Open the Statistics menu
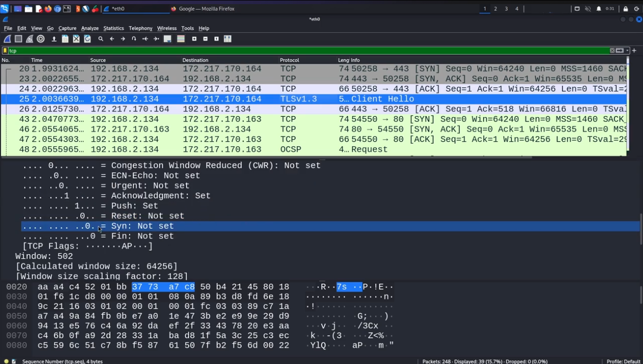 pos(113,28)
